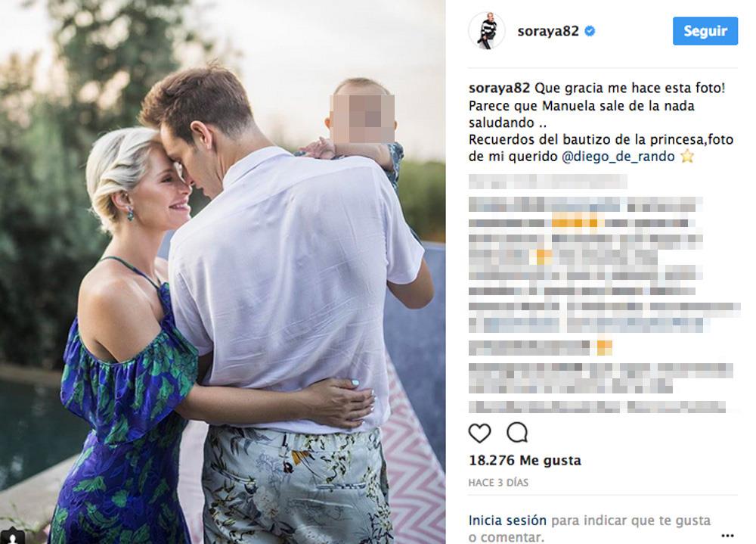756x544 pixels.
Task: Click the blue verified badge beside soraya82
Action: [590, 31]
